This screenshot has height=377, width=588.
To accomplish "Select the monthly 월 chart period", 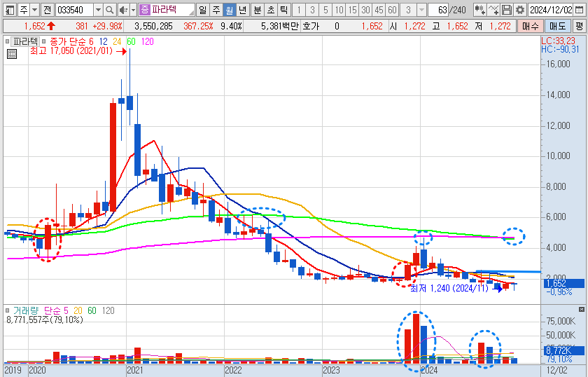I will [229, 10].
